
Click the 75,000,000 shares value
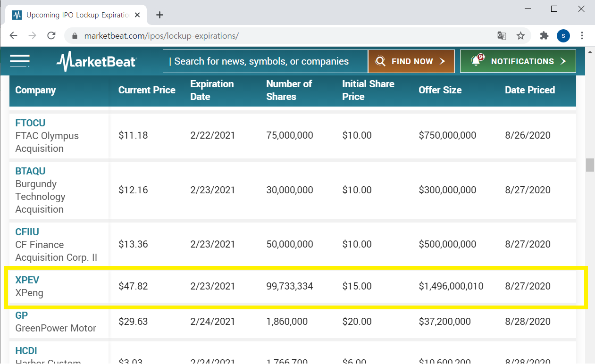click(x=290, y=136)
